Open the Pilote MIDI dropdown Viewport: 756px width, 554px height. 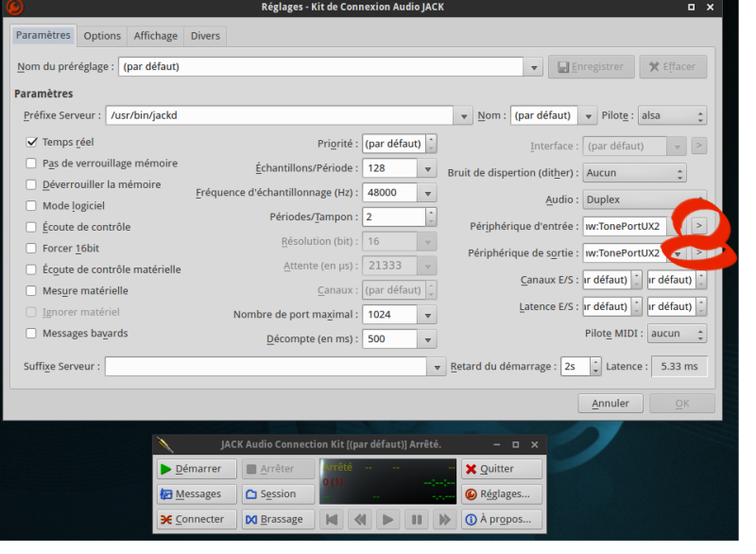pyautogui.click(x=677, y=333)
